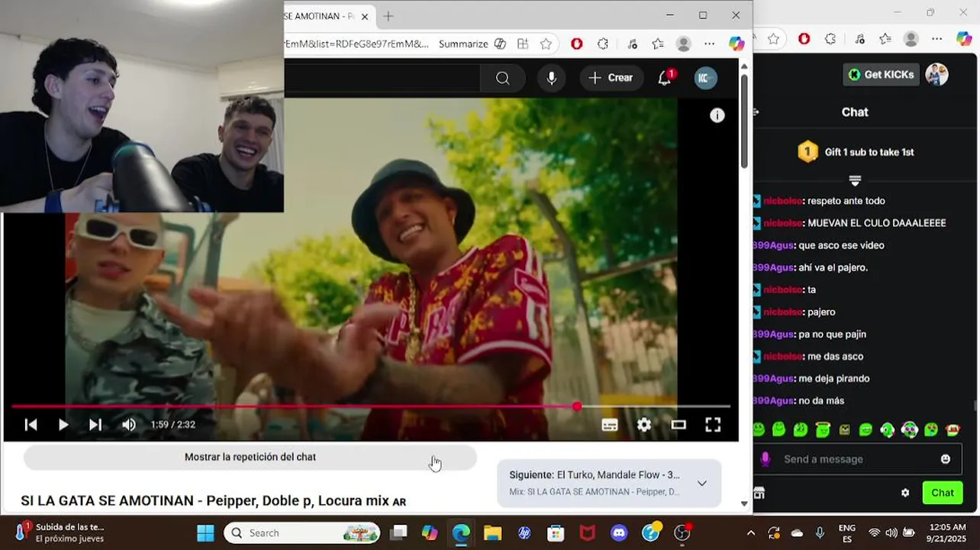Click star icon in Kick browser address bar

tap(773, 39)
